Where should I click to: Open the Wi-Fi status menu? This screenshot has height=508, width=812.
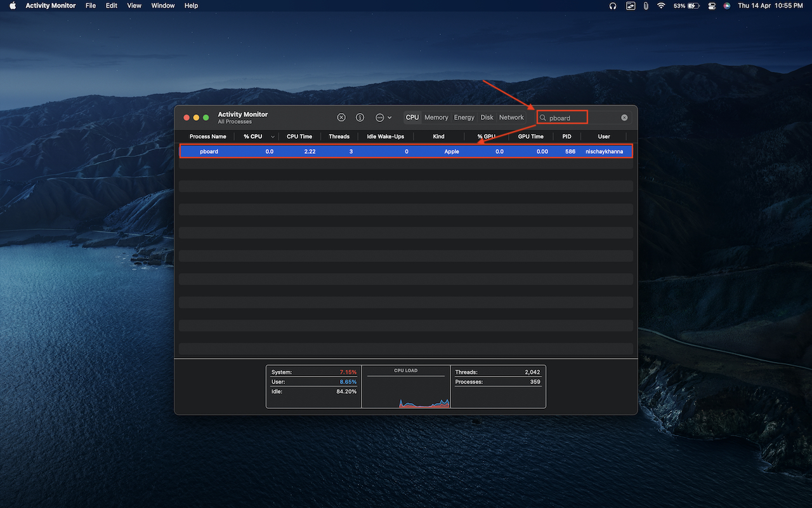[x=661, y=6]
